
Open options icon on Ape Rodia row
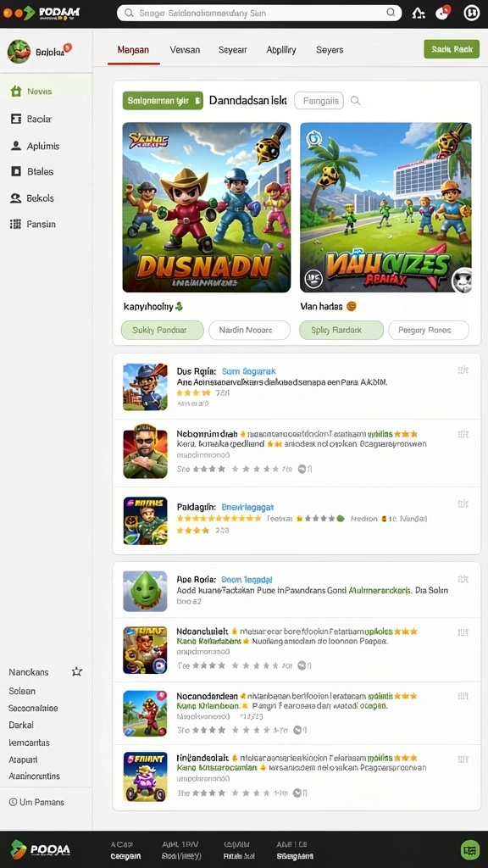coord(463,579)
